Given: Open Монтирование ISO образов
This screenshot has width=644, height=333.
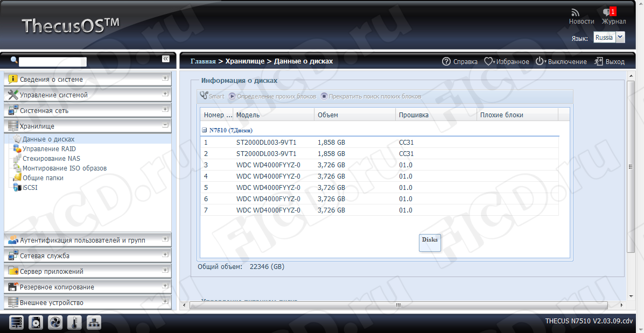Looking at the screenshot, I should [x=65, y=168].
